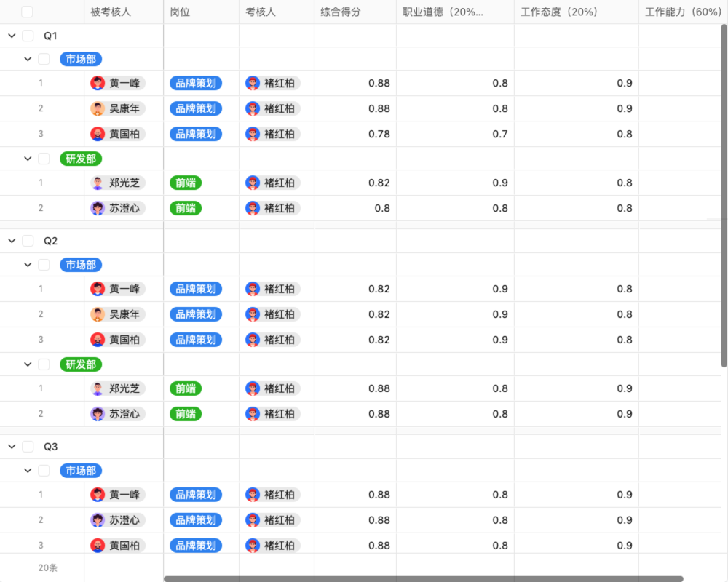Collapse the 研发部 subgroup under Q2

point(28,364)
